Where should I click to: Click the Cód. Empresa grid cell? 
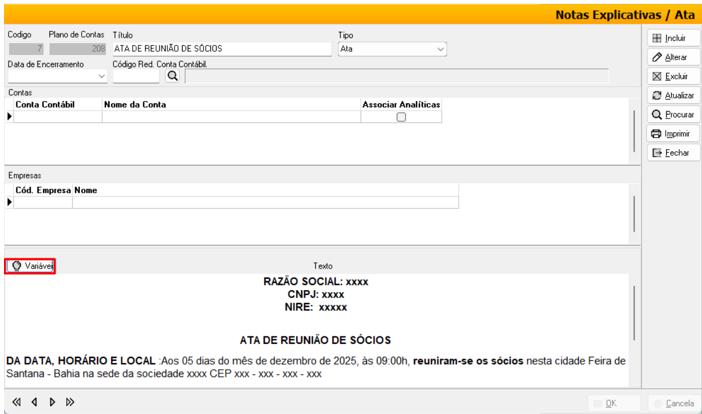click(x=42, y=202)
